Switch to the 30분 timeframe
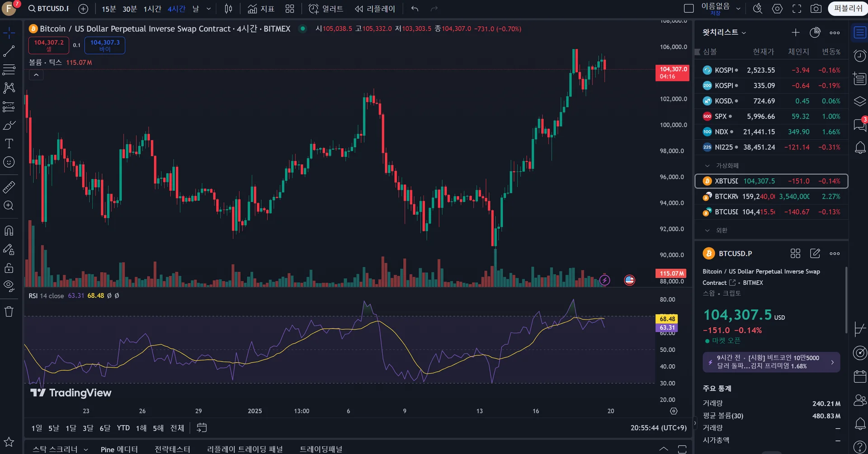Image resolution: width=868 pixels, height=454 pixels. click(x=130, y=9)
